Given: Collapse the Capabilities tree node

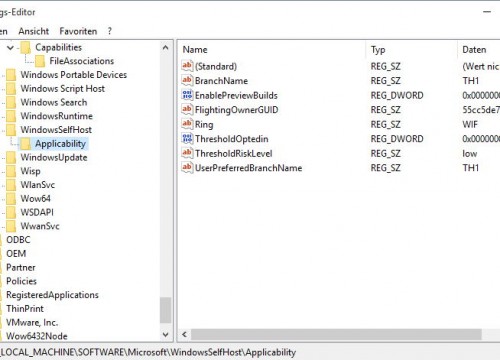Looking at the screenshot, I should pyautogui.click(x=10, y=48).
